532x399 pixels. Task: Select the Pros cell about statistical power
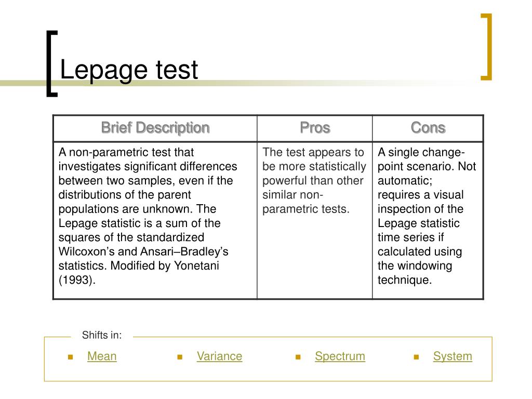(314, 181)
